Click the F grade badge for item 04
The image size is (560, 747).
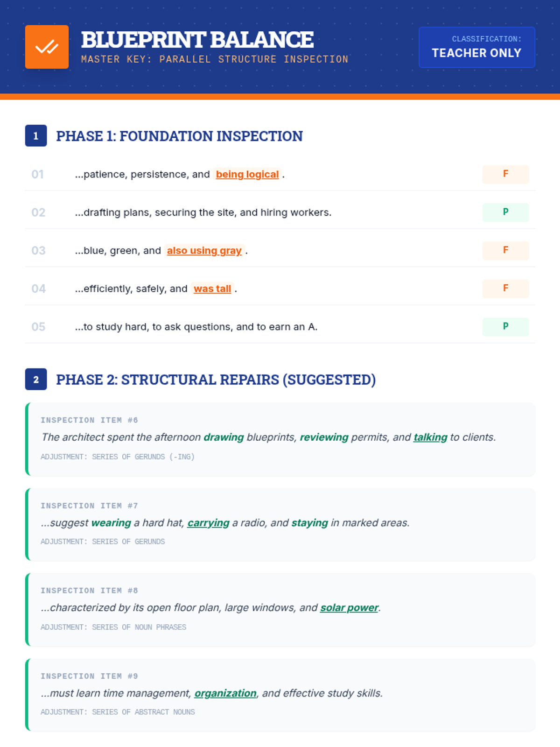pyautogui.click(x=505, y=289)
